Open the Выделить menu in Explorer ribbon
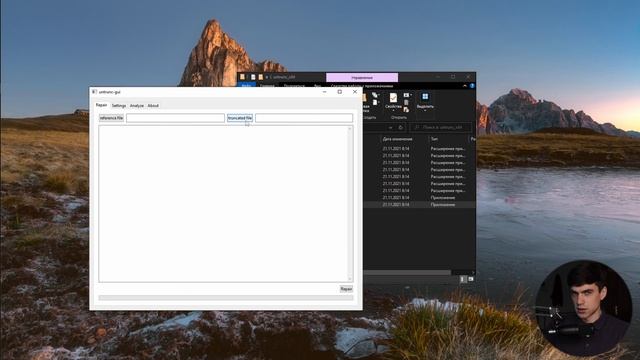The image size is (640, 360). coord(425,101)
